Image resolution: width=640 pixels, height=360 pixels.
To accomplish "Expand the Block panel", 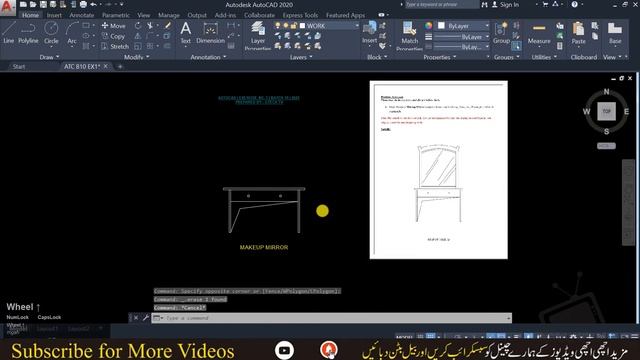I will pyautogui.click(x=377, y=57).
